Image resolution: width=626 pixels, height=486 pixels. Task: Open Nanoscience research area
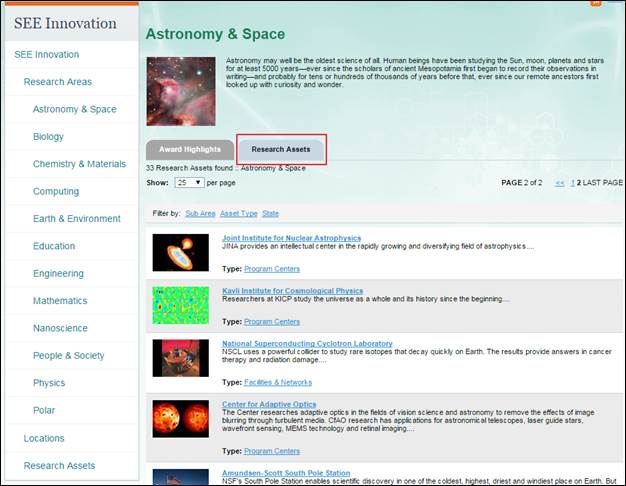[60, 328]
